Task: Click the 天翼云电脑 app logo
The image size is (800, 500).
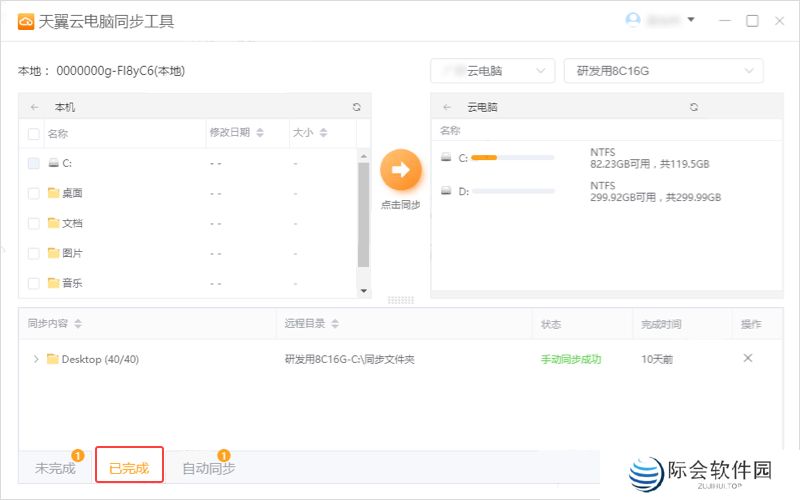Action: coord(26,22)
